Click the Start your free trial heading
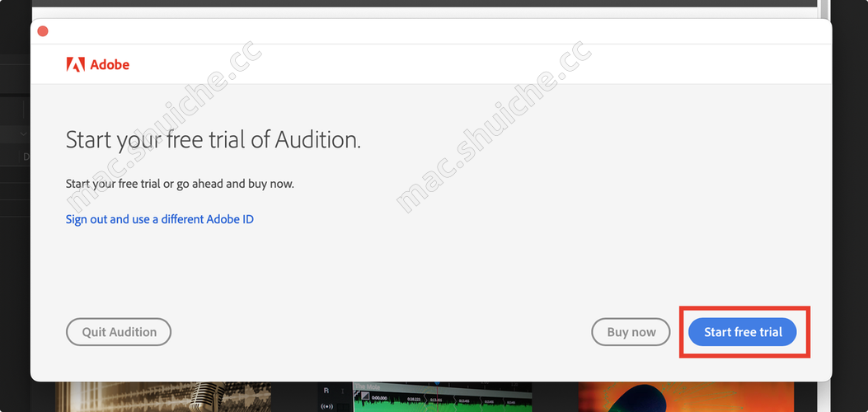This screenshot has height=412, width=868. click(x=213, y=139)
